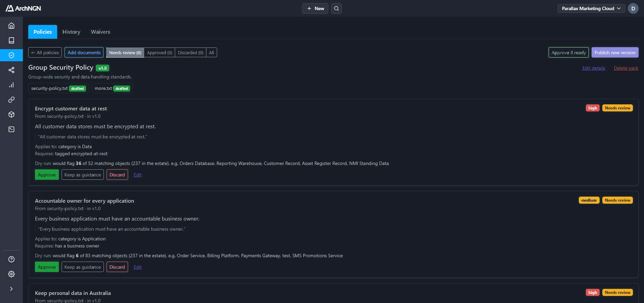Screen dimensions: 644x303
Task: Keep Accountable owner policy as guidance
Action: pos(83,267)
